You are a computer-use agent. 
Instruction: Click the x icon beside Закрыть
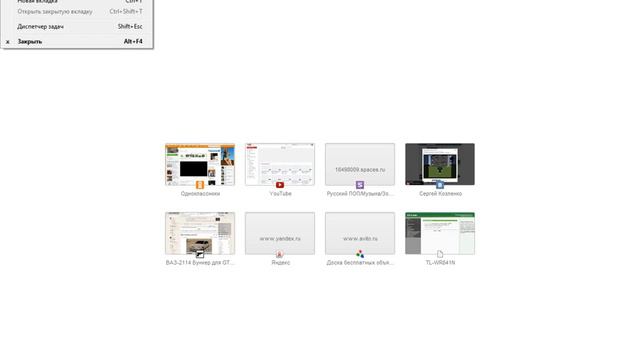(8, 42)
